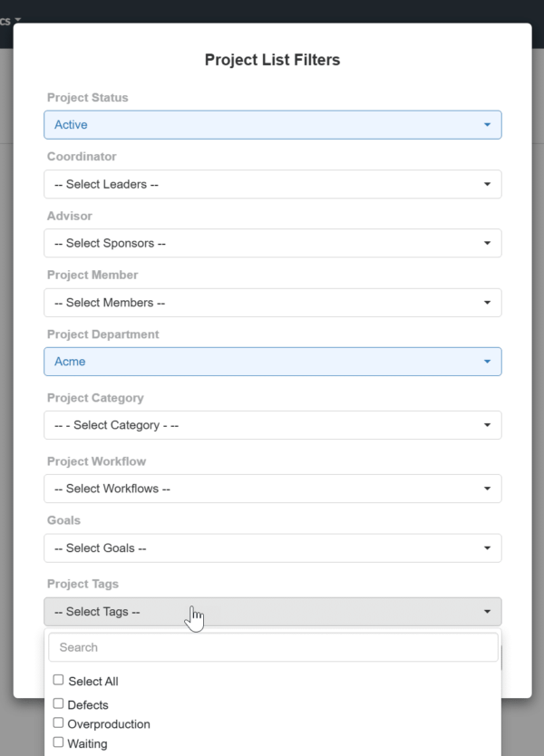The height and width of the screenshot is (756, 544).
Task: Click the tags Search input field
Action: pyautogui.click(x=272, y=647)
